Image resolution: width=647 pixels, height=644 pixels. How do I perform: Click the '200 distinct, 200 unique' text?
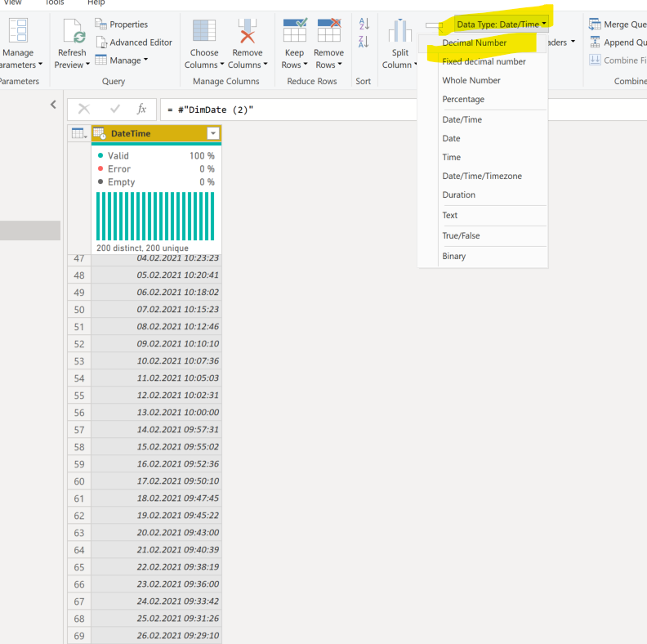click(142, 248)
